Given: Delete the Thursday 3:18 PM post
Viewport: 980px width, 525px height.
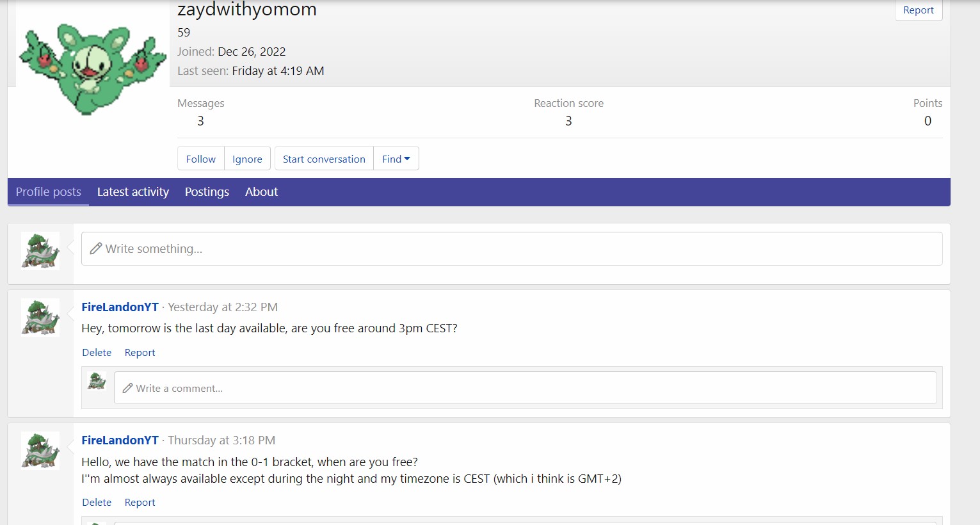Looking at the screenshot, I should click(x=97, y=503).
